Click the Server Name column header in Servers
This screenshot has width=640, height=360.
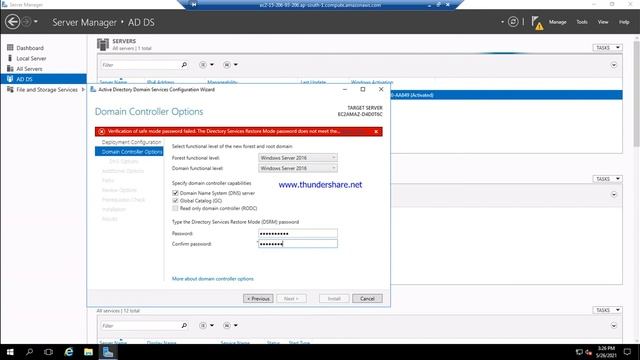click(113, 82)
